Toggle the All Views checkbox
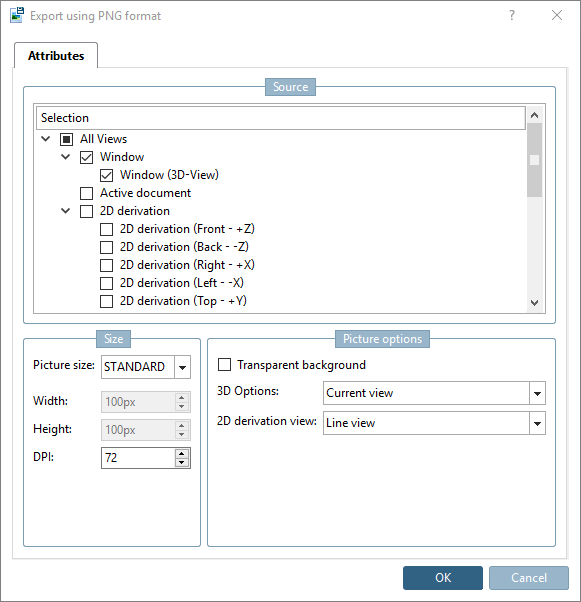This screenshot has height=602, width=581. pos(66,139)
